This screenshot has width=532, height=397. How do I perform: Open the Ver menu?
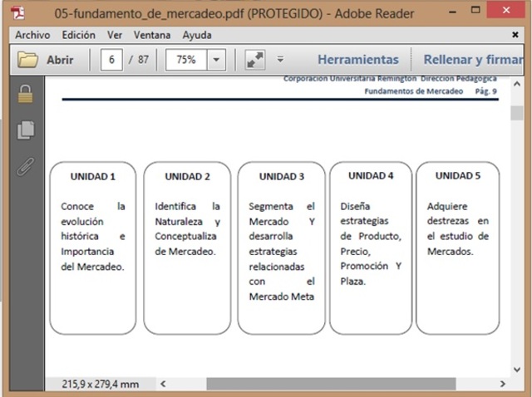coord(115,35)
